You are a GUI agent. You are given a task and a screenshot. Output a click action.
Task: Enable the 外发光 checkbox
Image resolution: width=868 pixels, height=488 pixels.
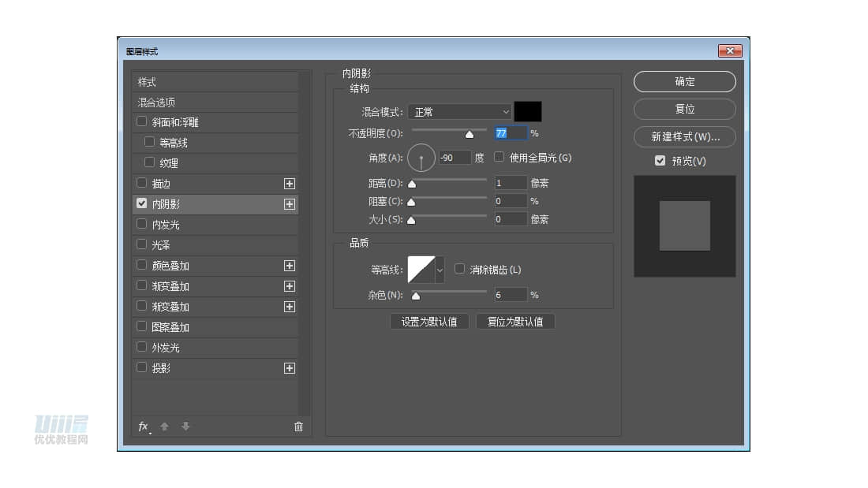[x=142, y=346]
